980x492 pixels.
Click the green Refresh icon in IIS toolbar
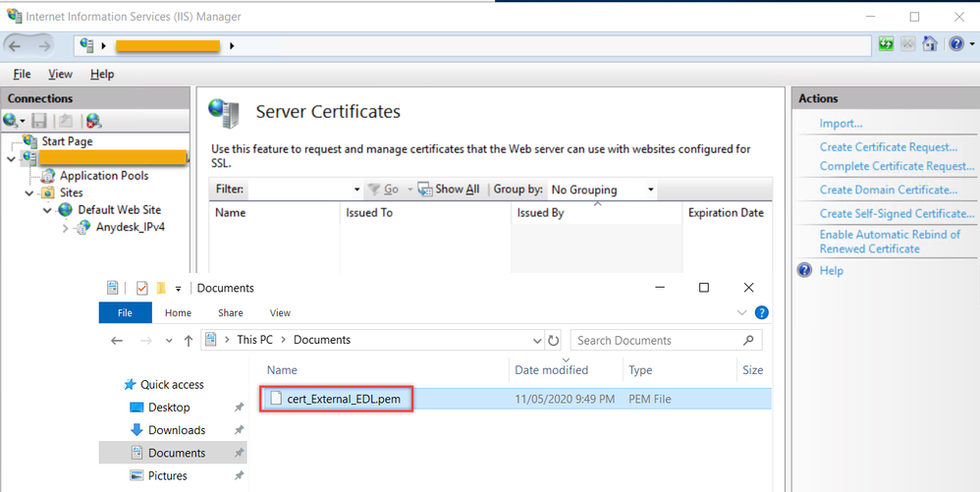(887, 45)
